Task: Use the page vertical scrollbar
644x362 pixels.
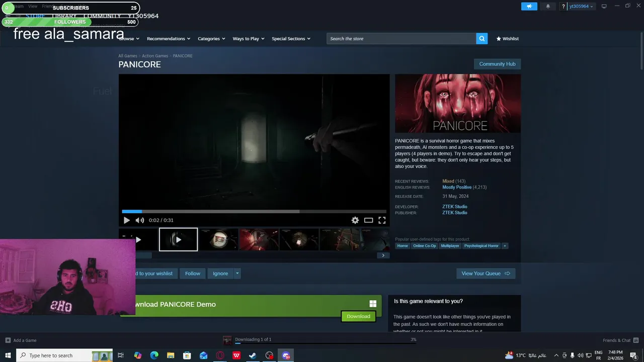Action: [641, 50]
